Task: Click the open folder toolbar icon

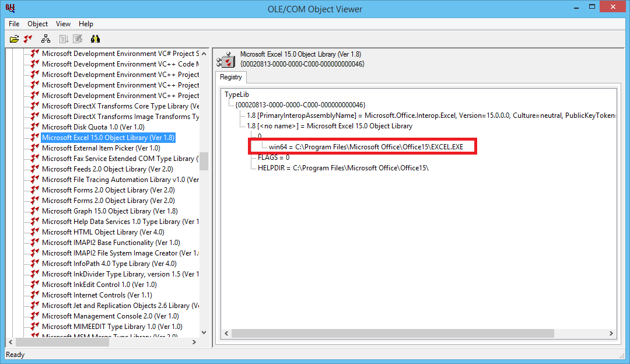Action: click(14, 39)
